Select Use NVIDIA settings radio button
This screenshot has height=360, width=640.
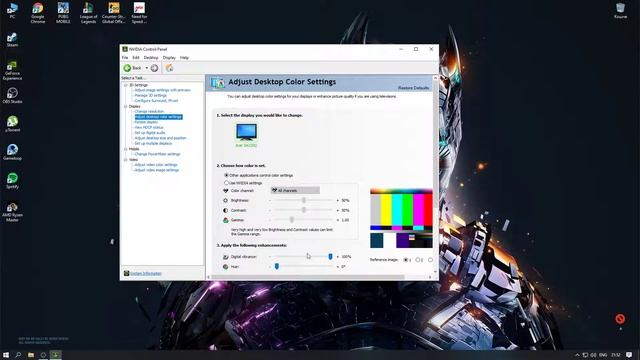[226, 183]
